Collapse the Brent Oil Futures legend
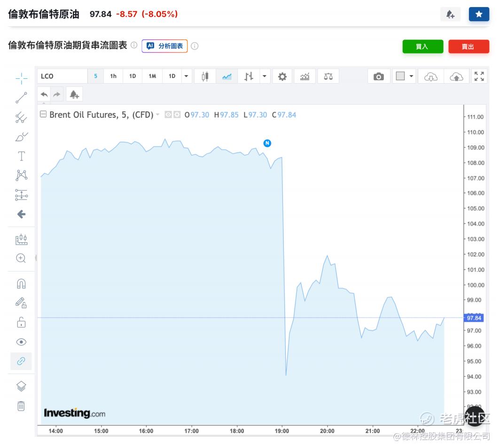This screenshot has width=500, height=448. (43, 115)
